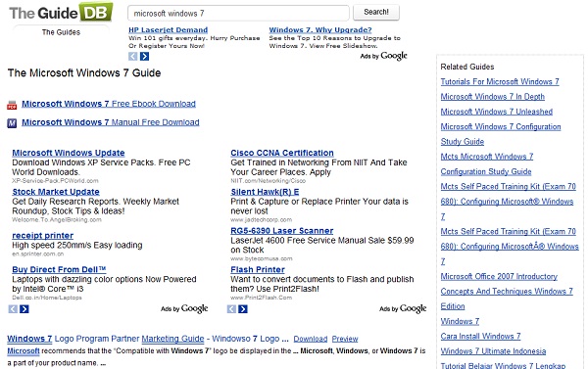Open Microsoft Windows 7 Free Ebook Download link
This screenshot has width=588, height=369.
[x=109, y=104]
